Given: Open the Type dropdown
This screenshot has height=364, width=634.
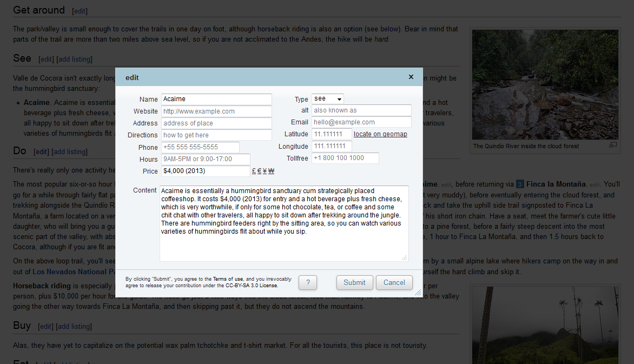Looking at the screenshot, I should point(328,99).
